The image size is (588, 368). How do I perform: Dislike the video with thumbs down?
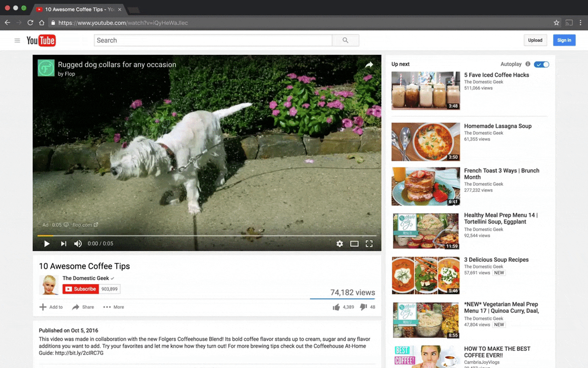click(x=363, y=307)
